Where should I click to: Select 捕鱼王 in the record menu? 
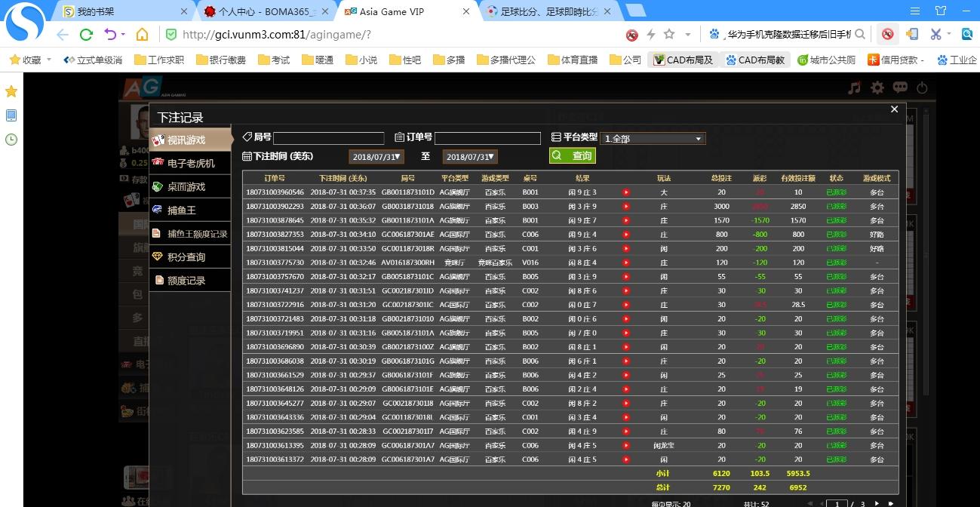tap(189, 210)
